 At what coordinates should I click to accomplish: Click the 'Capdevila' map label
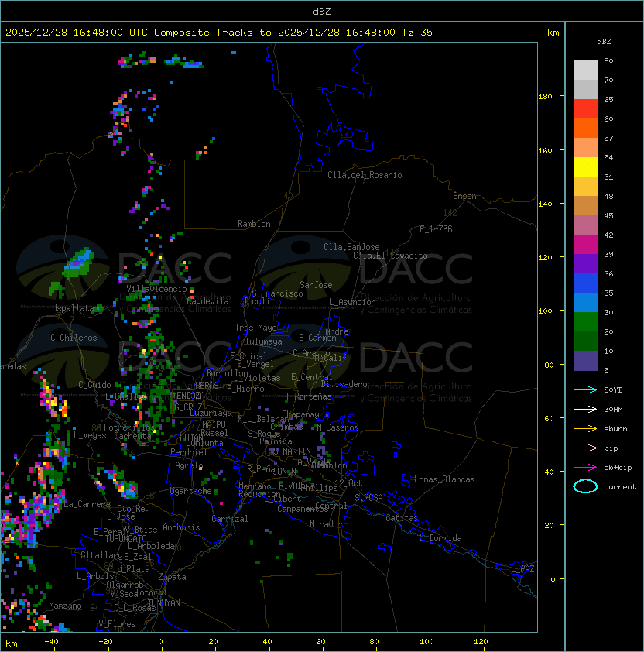(x=207, y=301)
